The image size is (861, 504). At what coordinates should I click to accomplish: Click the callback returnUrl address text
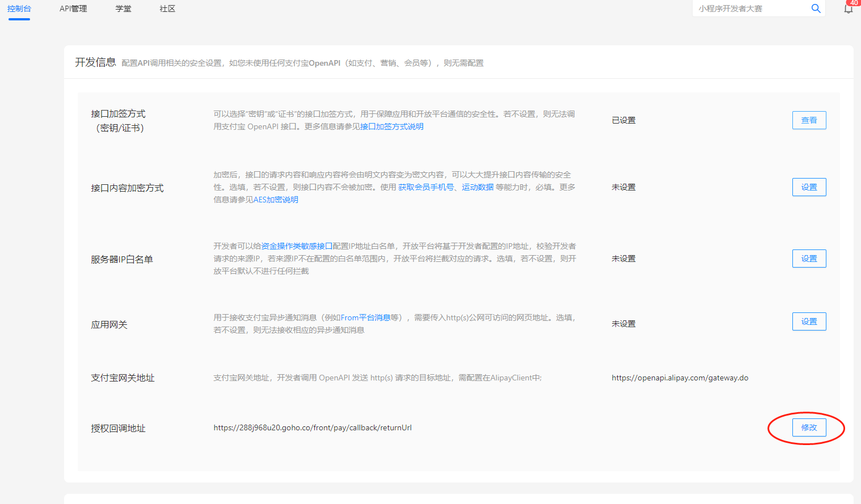click(313, 427)
